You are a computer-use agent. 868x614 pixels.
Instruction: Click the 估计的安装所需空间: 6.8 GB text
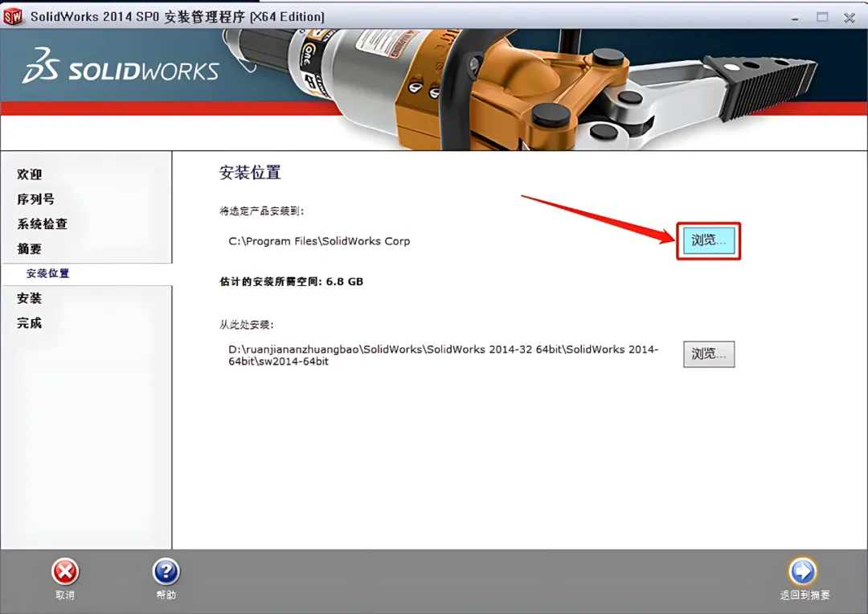(291, 282)
